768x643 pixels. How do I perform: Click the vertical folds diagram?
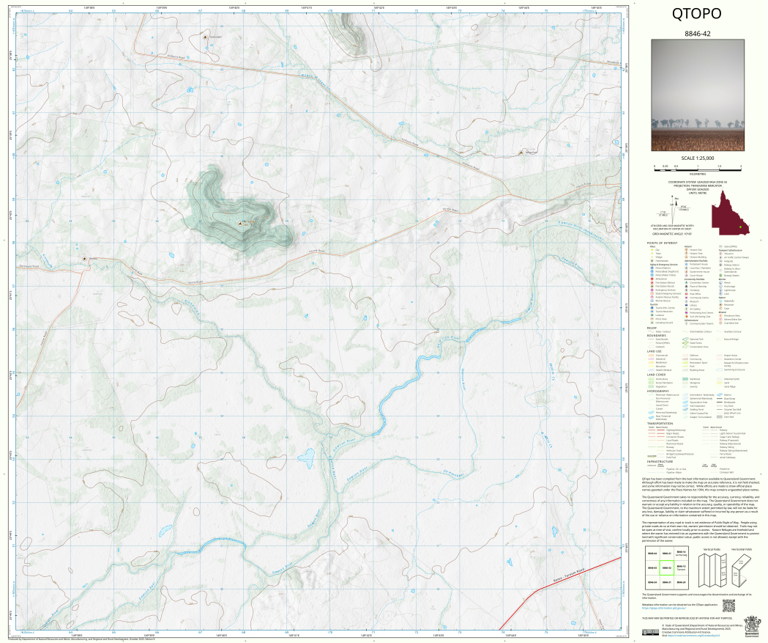713,570
